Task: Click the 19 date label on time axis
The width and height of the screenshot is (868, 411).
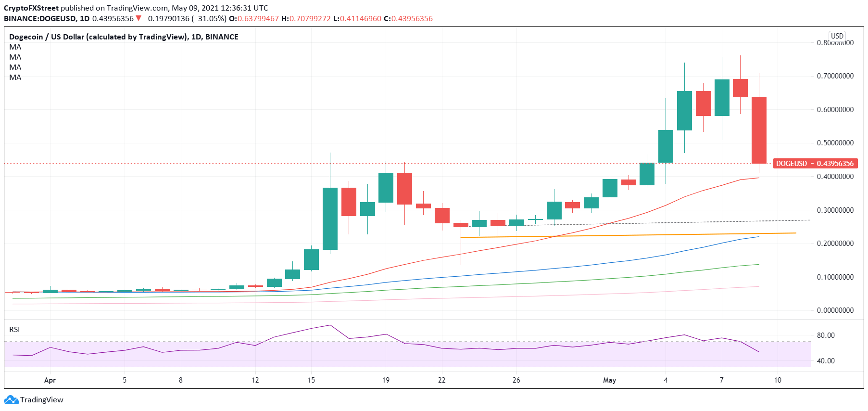Action: point(386,380)
